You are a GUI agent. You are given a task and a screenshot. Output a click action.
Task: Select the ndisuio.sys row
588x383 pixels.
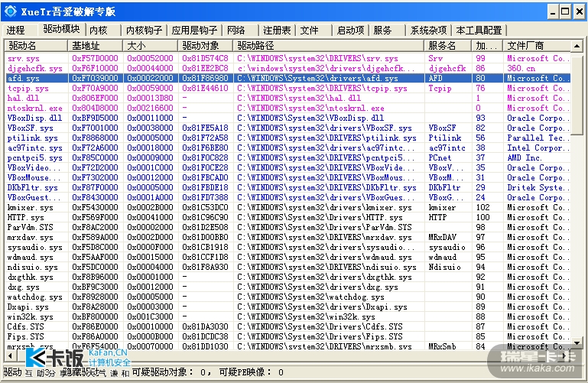click(288, 268)
